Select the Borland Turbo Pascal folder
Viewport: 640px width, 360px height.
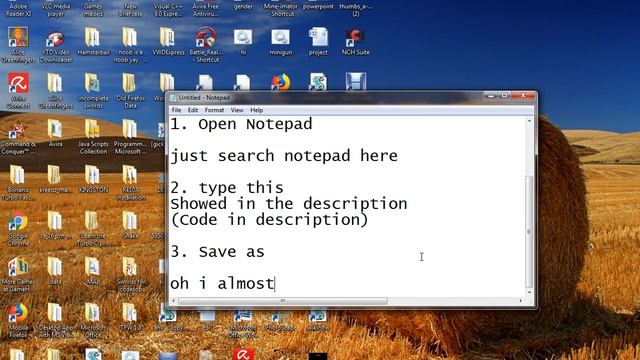18,183
